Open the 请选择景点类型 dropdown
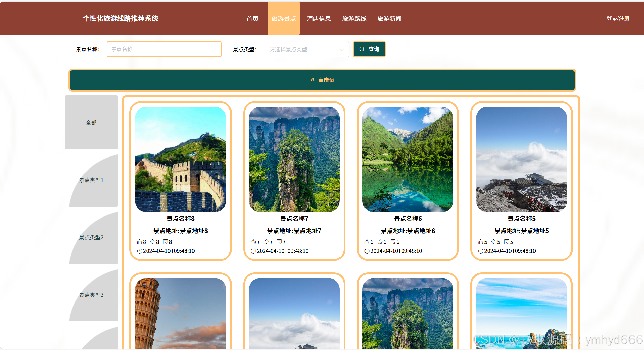Viewport: 644px width, 350px height. (306, 49)
